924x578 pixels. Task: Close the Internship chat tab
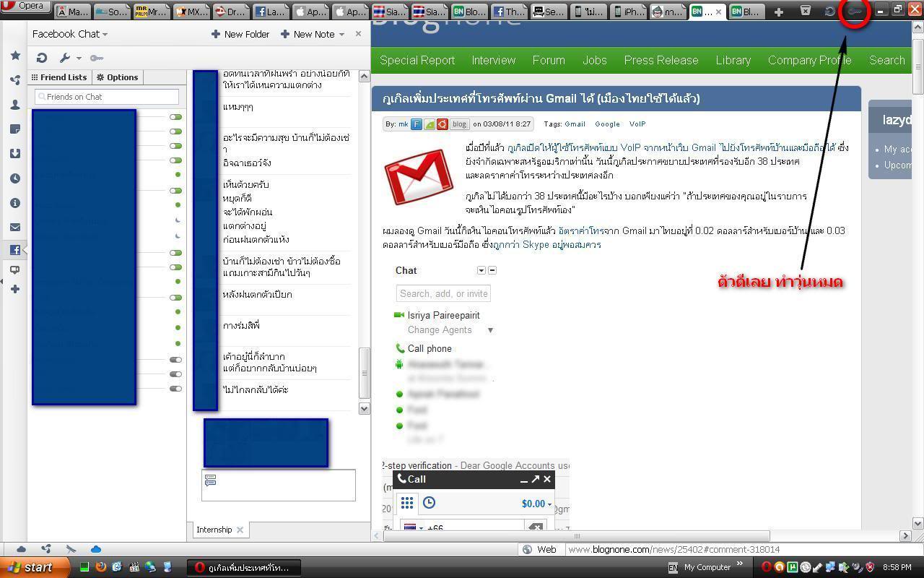coord(240,530)
